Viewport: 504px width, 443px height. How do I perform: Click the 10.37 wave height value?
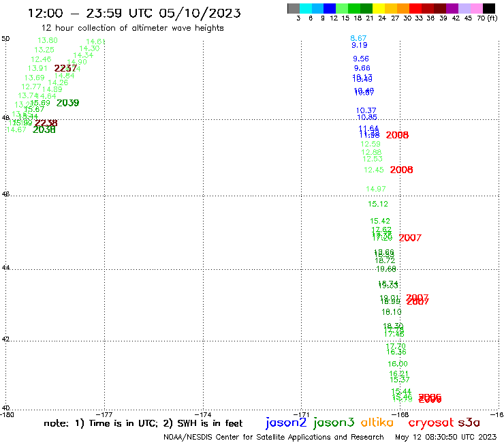pos(366,110)
